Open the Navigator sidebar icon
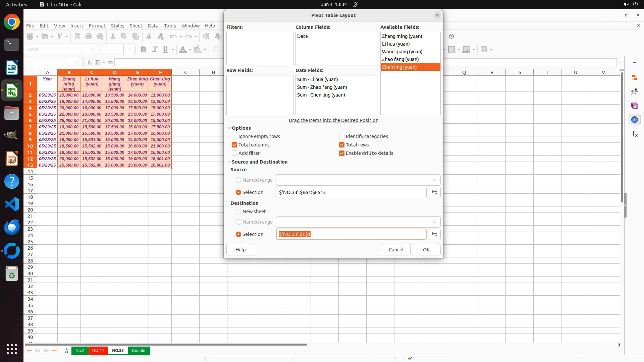Viewport: 644px width, 362px height. pos(634,120)
